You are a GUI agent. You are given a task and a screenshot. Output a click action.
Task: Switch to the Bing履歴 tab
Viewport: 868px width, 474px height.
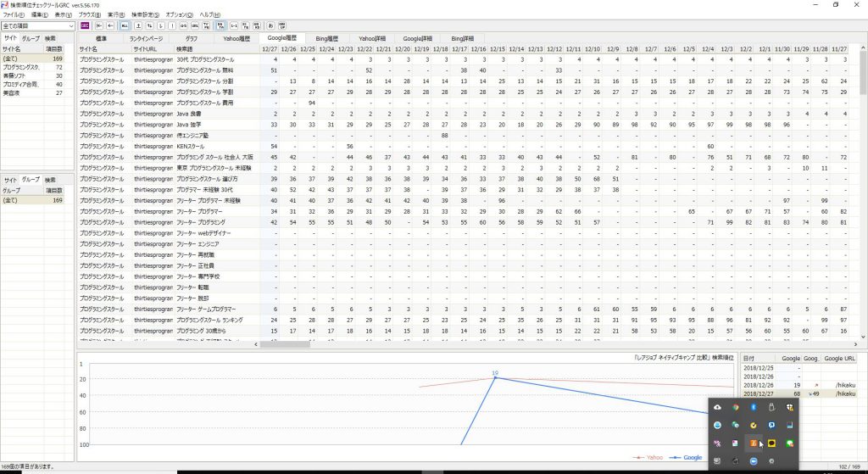(x=327, y=39)
